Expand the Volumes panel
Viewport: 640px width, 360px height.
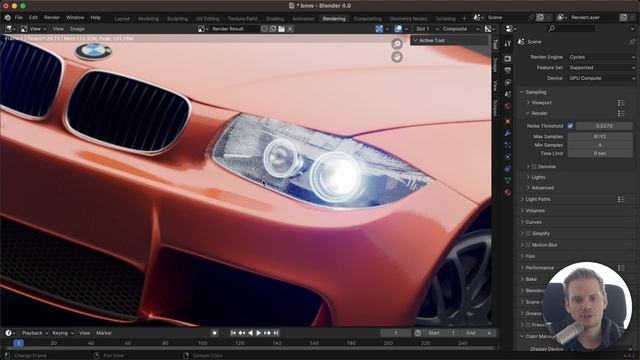535,211
